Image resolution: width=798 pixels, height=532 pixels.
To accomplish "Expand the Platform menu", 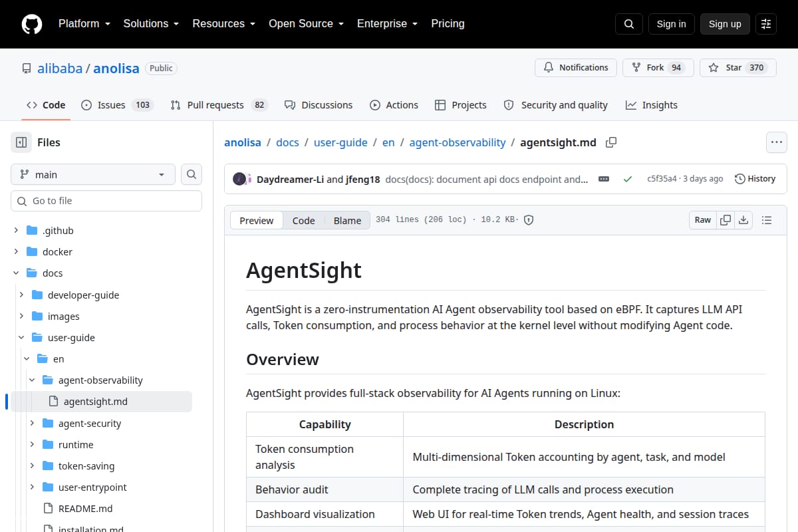I will (x=84, y=23).
